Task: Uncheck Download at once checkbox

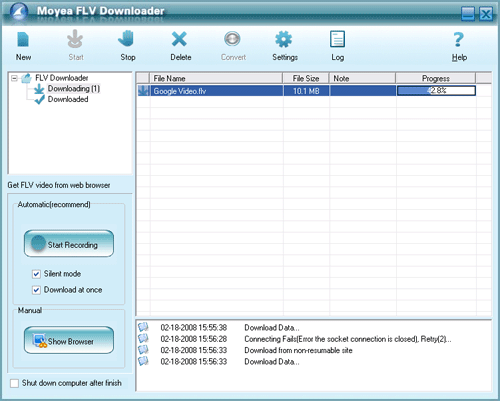Action: pos(36,290)
